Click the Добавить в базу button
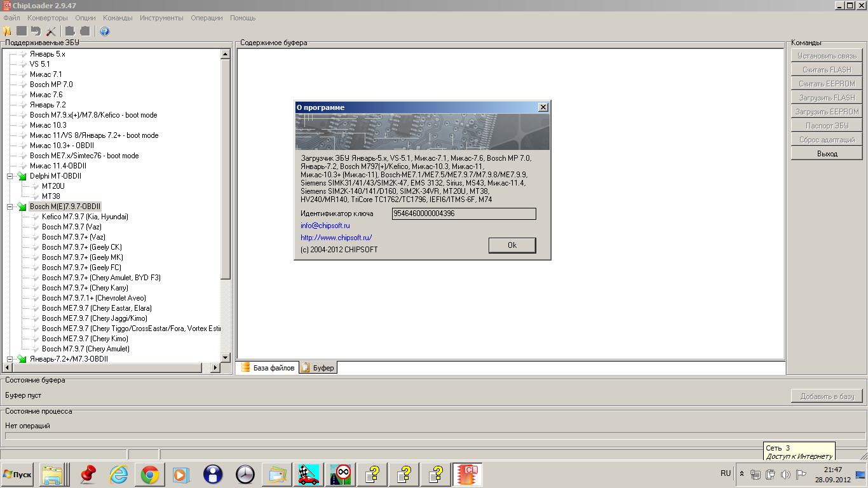Viewport: 868px width, 488px height. 827,396
